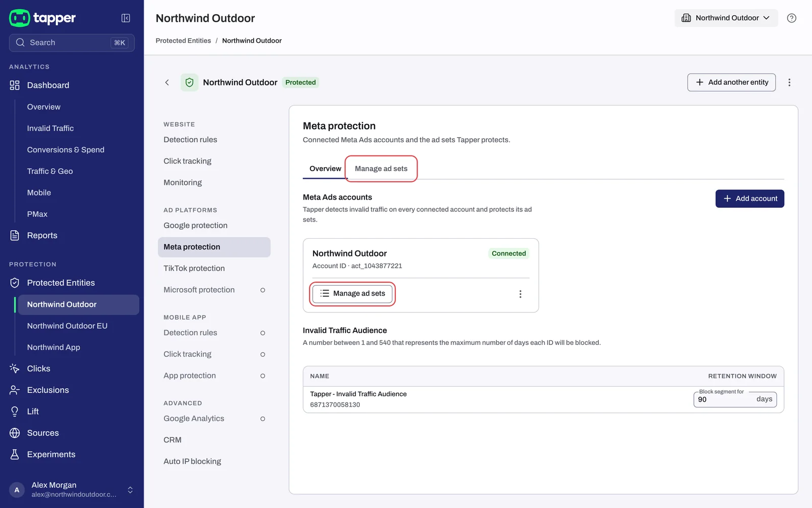Screen dimensions: 812x508
Task: Open entity options three-dot menu
Action: (x=789, y=82)
